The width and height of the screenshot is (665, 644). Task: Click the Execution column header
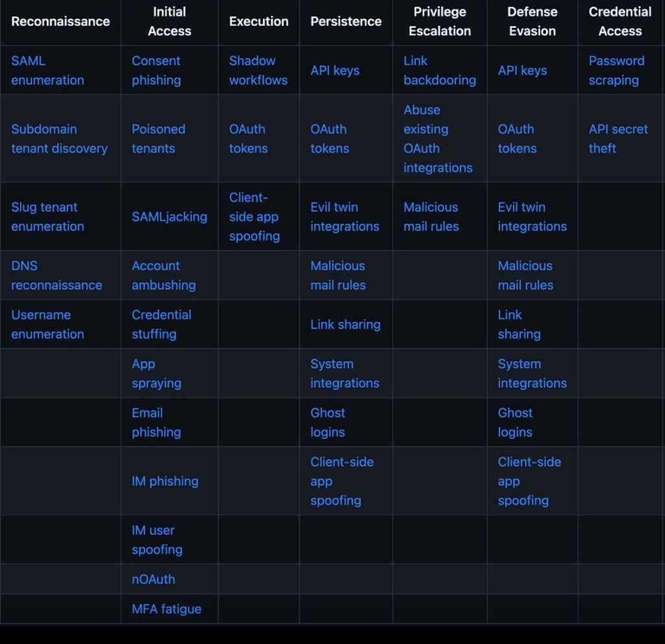tap(258, 21)
